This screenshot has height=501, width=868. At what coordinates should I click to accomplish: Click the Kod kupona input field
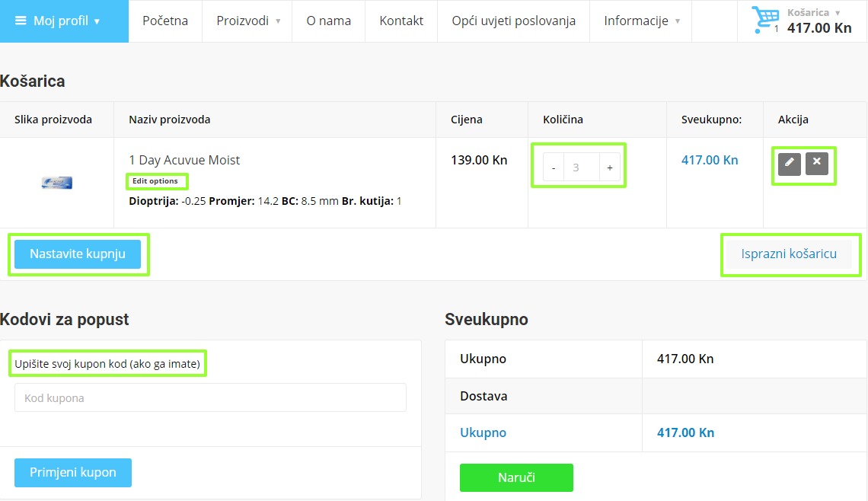point(209,397)
